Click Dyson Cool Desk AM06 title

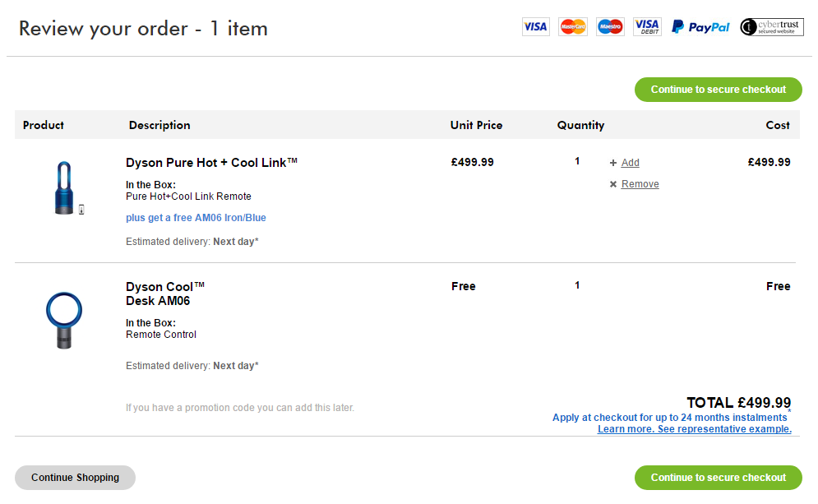(165, 294)
